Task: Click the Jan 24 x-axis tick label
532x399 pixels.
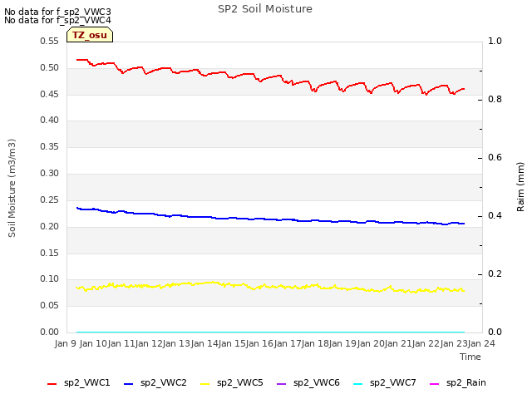Action: click(x=481, y=343)
